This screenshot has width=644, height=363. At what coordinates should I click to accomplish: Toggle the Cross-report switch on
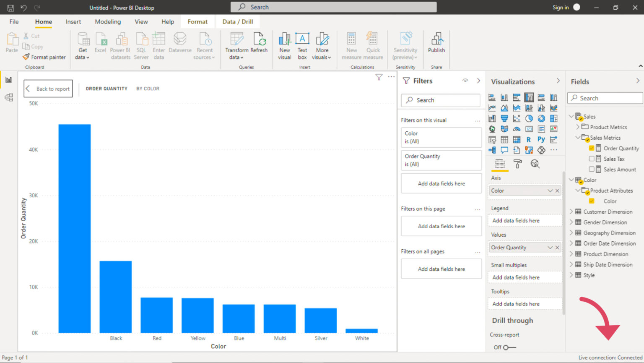coord(509,347)
